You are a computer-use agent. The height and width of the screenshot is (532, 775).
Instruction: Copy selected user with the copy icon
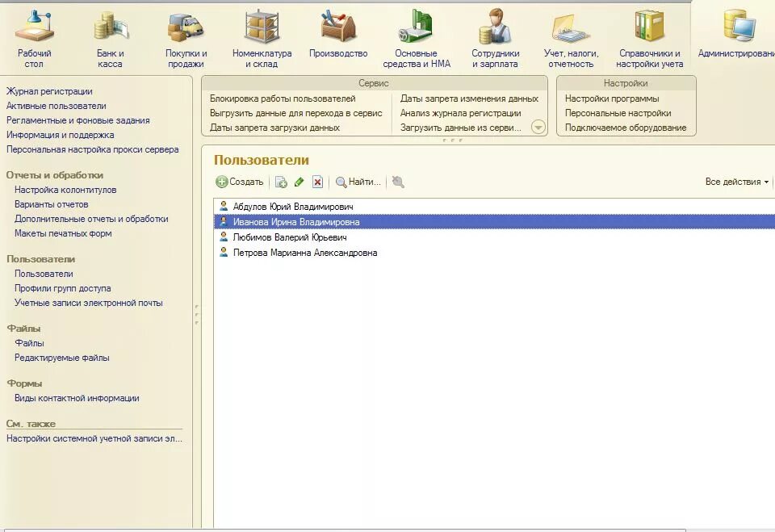[281, 182]
